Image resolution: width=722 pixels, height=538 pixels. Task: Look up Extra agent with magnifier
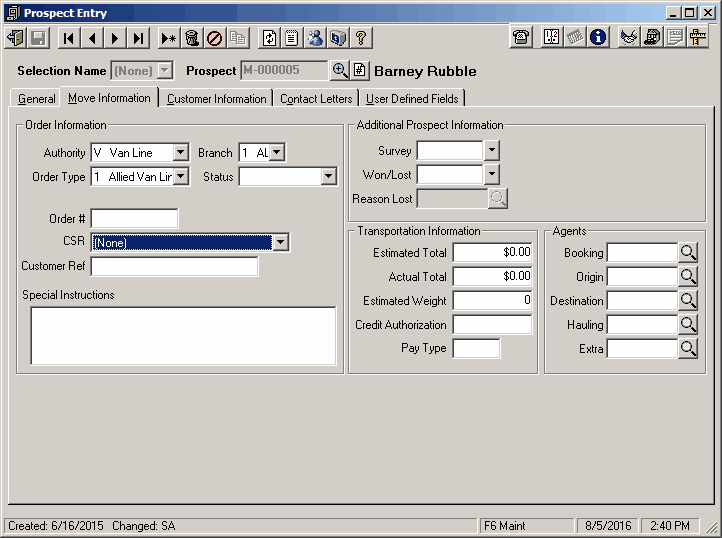pos(688,348)
